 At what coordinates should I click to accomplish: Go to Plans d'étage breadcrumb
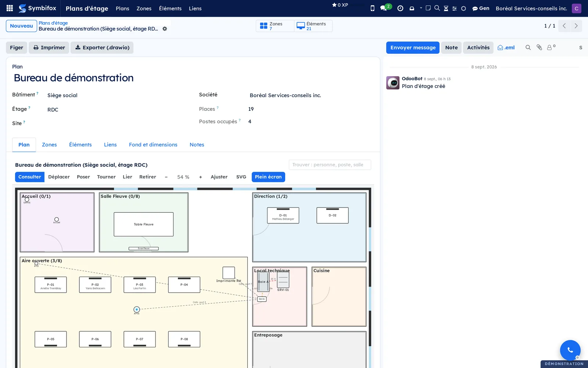53,23
